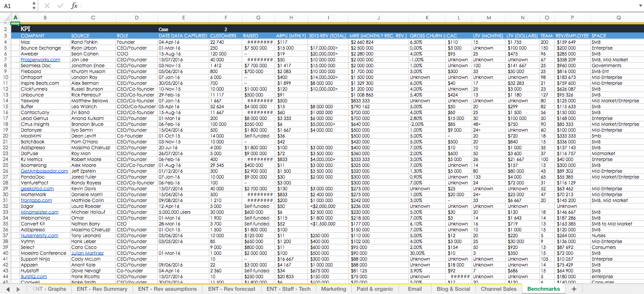
Task: Click the Seamless Doc company cell
Action: (45, 65)
